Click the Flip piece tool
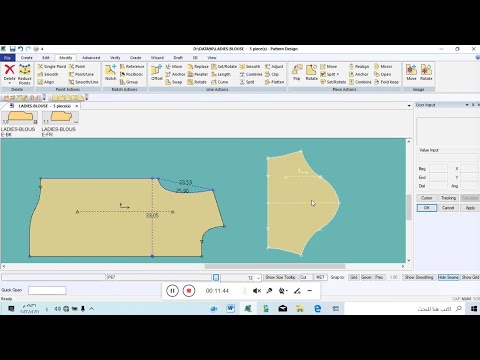480x360 pixels. tap(296, 73)
